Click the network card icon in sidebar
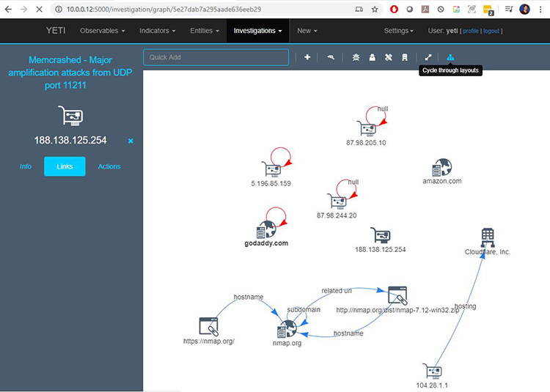Screen dimensions: 550x392 [x=70, y=116]
